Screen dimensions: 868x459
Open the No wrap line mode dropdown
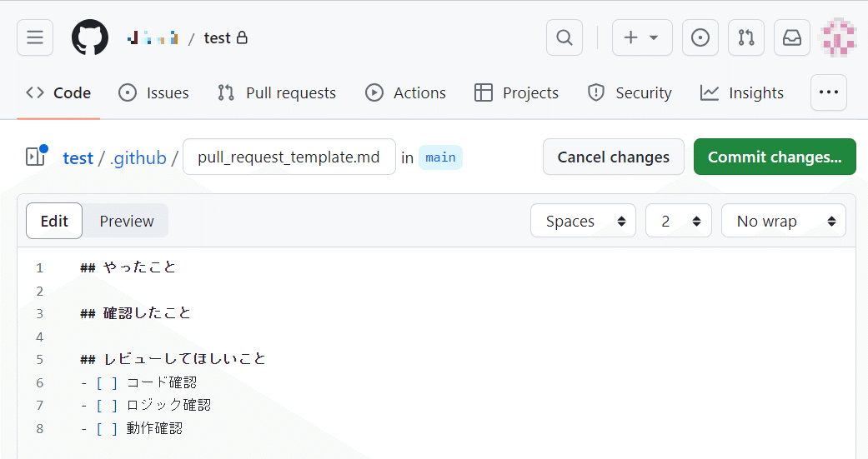pos(783,221)
